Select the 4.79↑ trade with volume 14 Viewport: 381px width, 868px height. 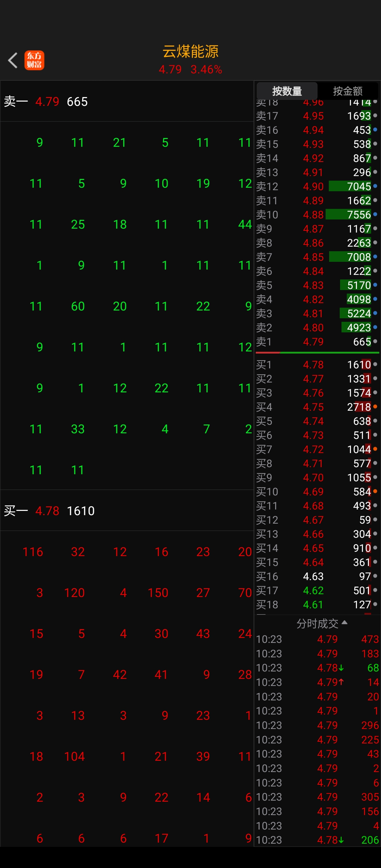[x=317, y=682]
